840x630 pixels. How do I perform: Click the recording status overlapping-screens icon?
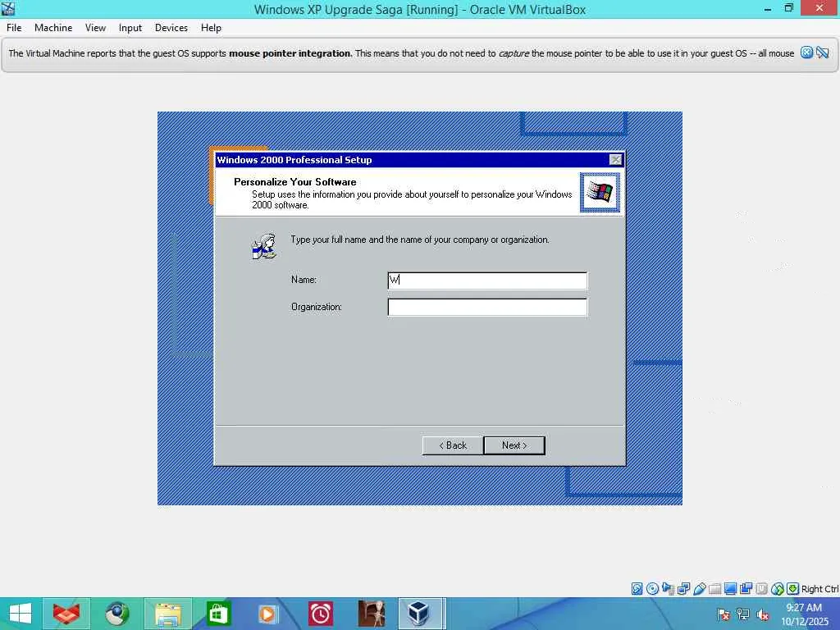pos(746,589)
